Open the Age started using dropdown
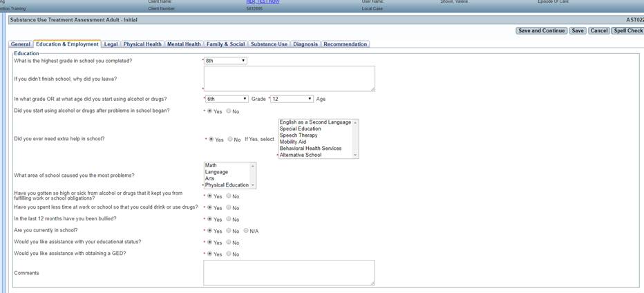Image resolution: width=644 pixels, height=293 pixels. (291, 99)
